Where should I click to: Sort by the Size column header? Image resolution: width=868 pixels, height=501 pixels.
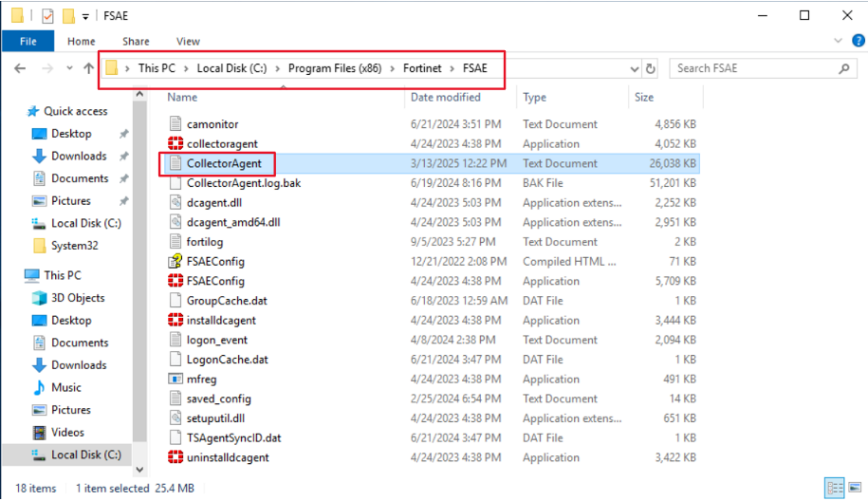644,98
